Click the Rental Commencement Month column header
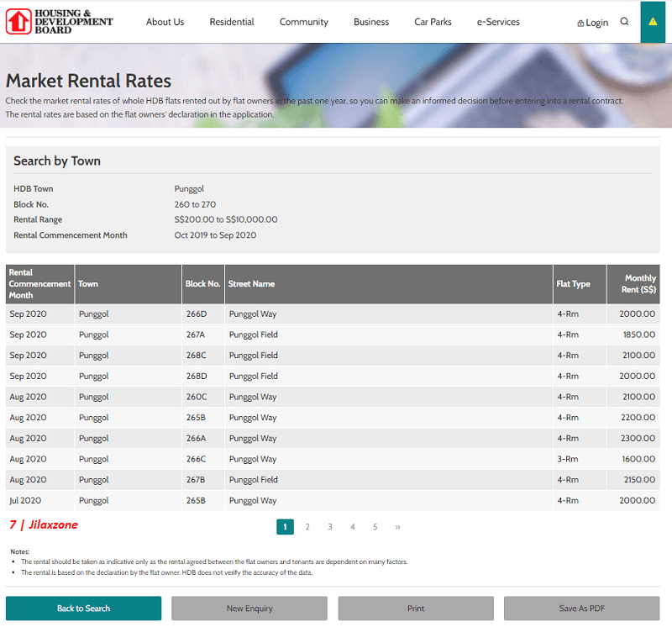 coord(39,284)
